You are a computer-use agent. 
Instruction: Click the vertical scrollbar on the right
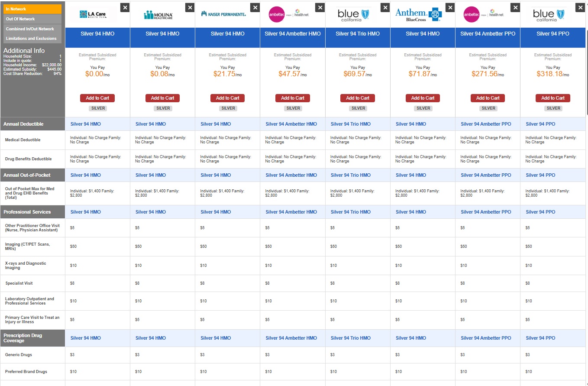(x=586, y=65)
